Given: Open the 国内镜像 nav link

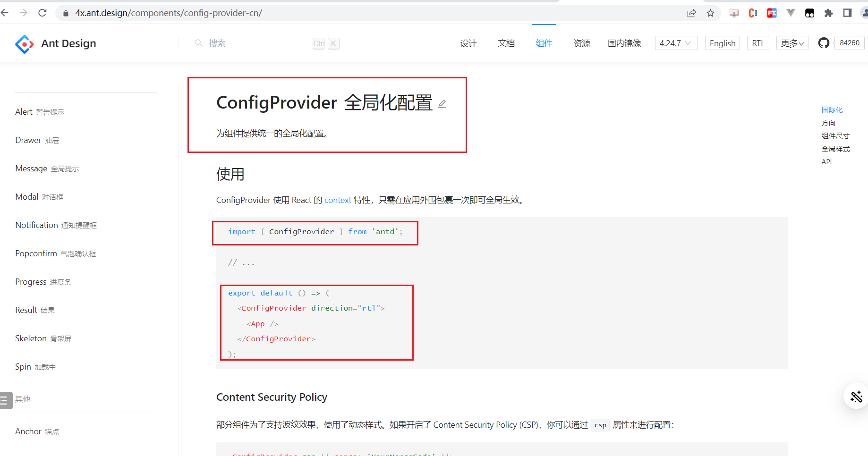Looking at the screenshot, I should click(624, 43).
